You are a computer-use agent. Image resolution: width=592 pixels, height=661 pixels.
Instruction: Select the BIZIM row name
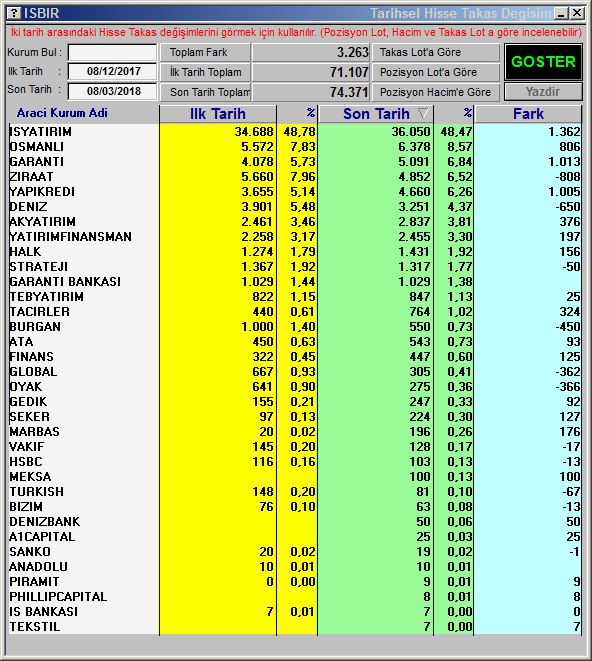coord(26,507)
